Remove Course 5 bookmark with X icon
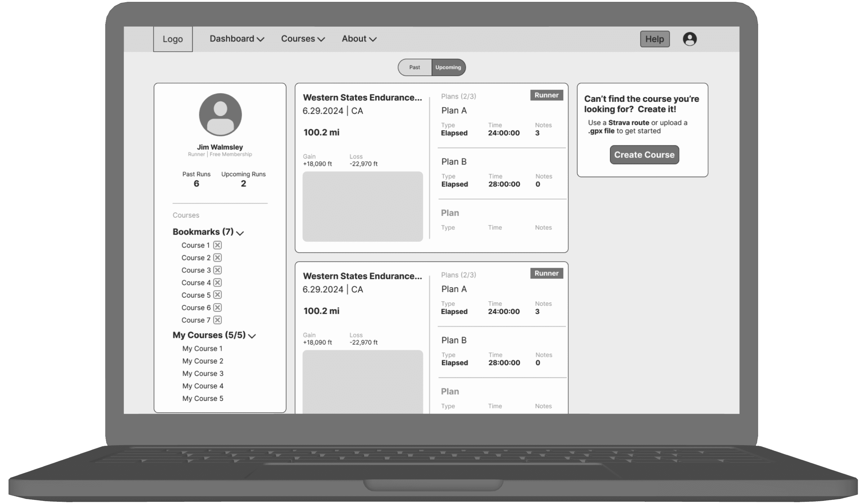868x504 pixels. pos(217,295)
